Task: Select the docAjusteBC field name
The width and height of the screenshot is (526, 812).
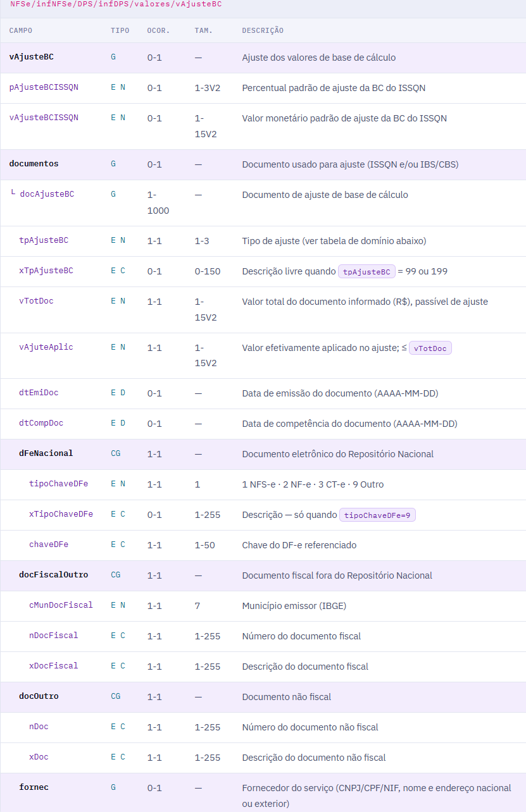Action: (47, 194)
